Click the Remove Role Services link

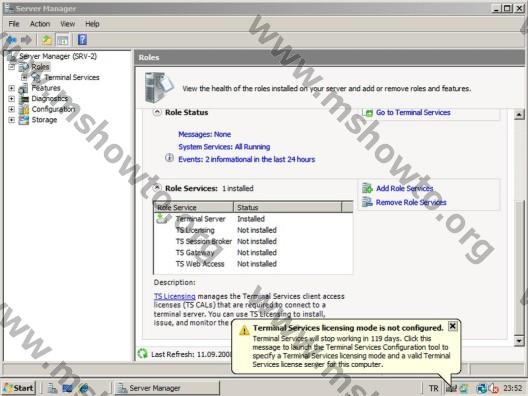point(411,202)
